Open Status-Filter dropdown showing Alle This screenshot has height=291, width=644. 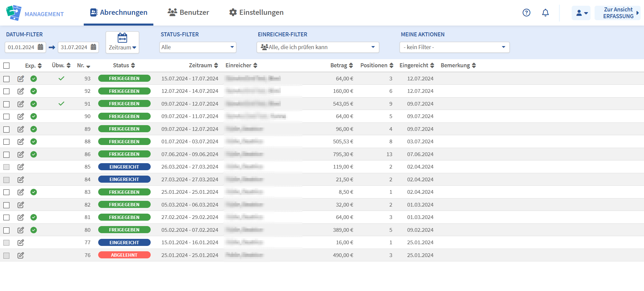coord(198,47)
